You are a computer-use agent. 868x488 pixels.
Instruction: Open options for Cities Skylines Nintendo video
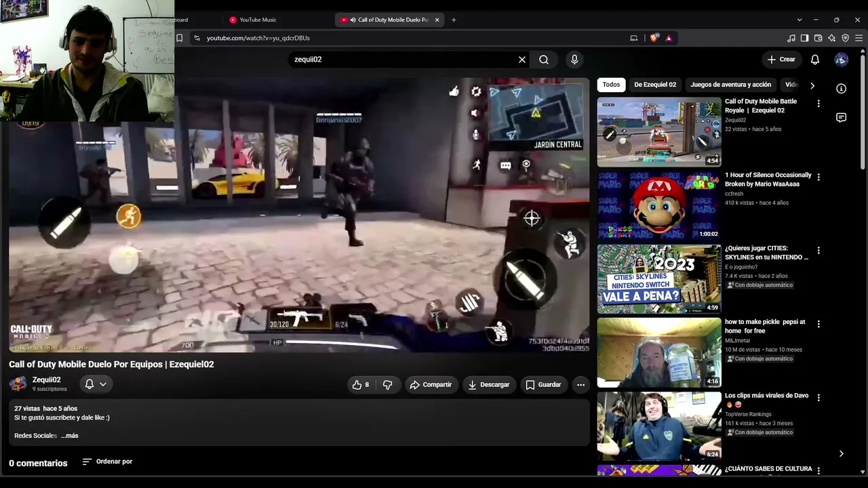[x=818, y=251]
